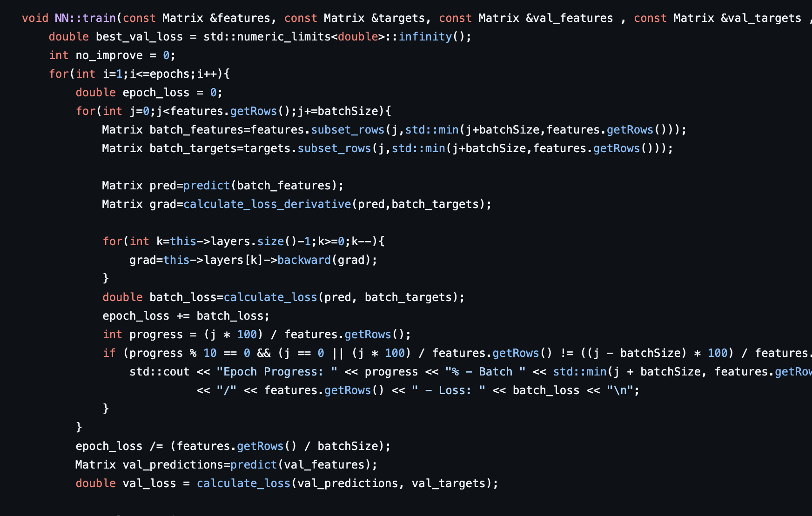Screen dimensions: 812x516
Task: Click the calculate_loss_derivative function call
Action: click(267, 204)
